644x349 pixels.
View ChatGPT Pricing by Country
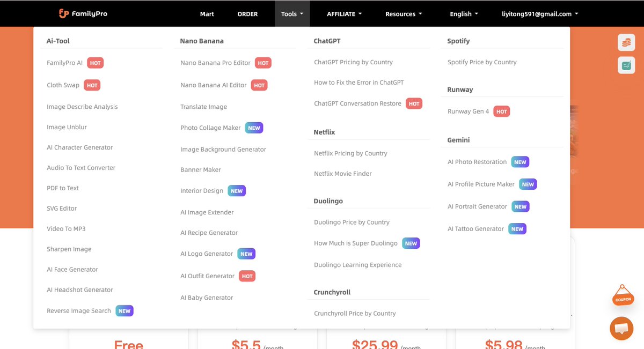[x=353, y=62]
